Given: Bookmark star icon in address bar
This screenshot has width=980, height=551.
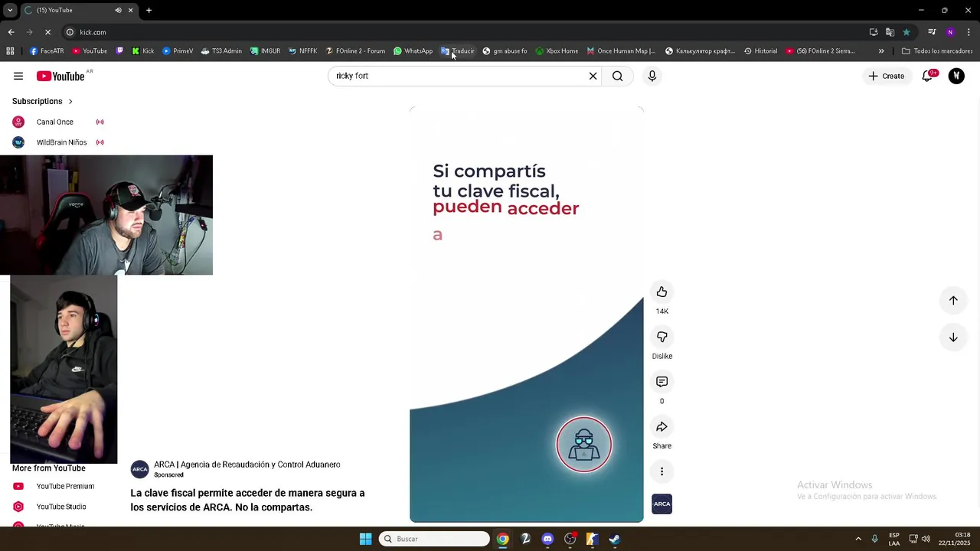Looking at the screenshot, I should (x=906, y=32).
